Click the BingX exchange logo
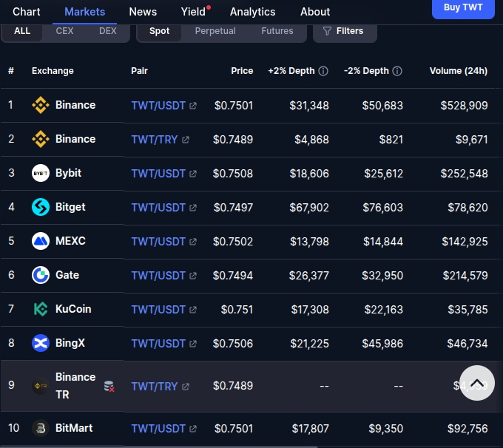Image resolution: width=503 pixels, height=448 pixels. point(41,343)
